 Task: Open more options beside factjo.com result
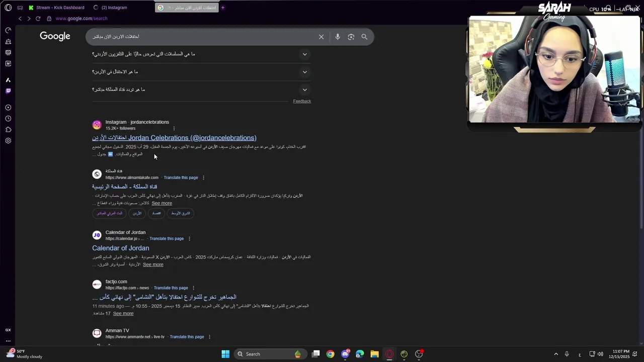tap(193, 288)
